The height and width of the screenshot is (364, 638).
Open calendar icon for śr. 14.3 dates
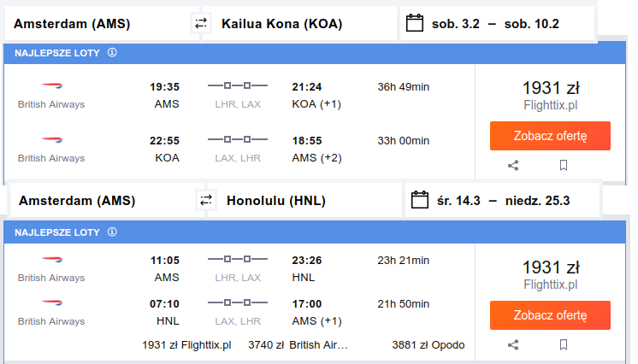420,200
